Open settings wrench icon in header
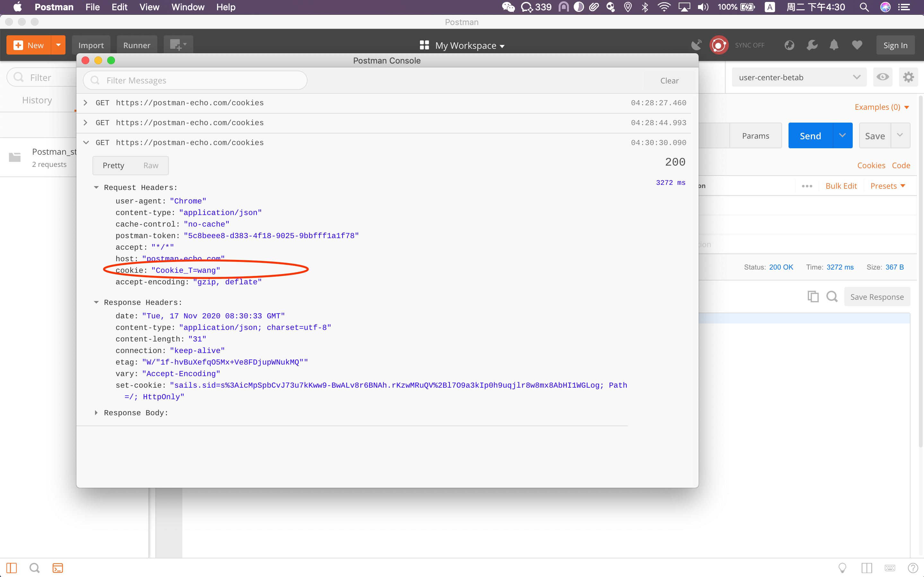The width and height of the screenshot is (924, 577). pyautogui.click(x=812, y=45)
